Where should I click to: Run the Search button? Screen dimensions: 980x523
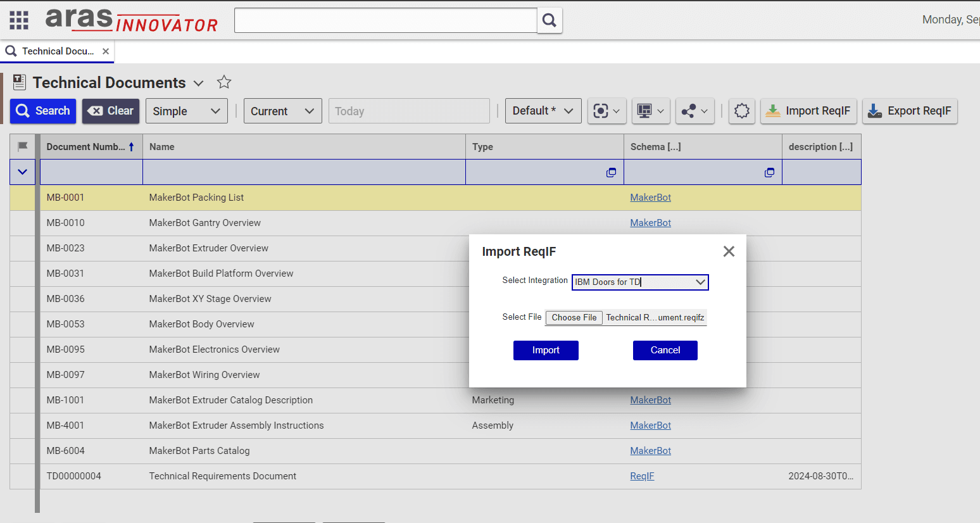[x=43, y=111]
